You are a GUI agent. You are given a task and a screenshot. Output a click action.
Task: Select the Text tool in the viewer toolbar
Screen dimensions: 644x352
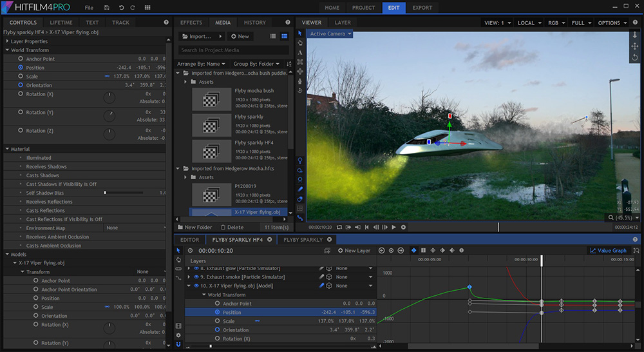coord(300,53)
